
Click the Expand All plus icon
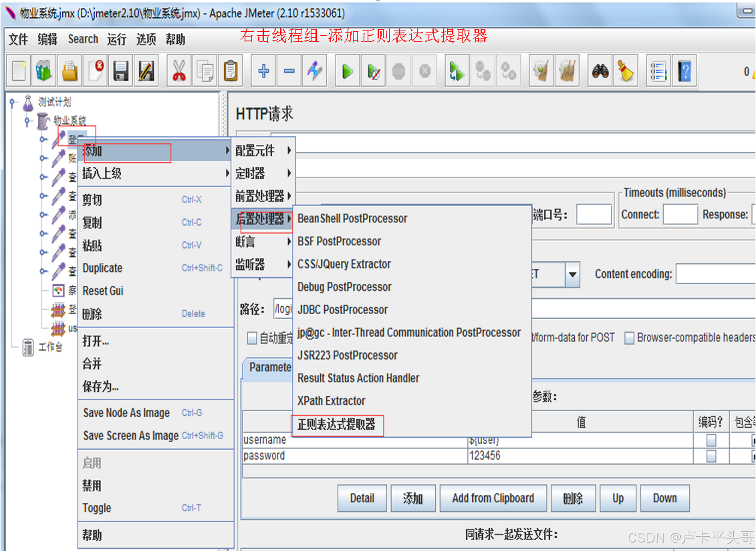(x=263, y=71)
